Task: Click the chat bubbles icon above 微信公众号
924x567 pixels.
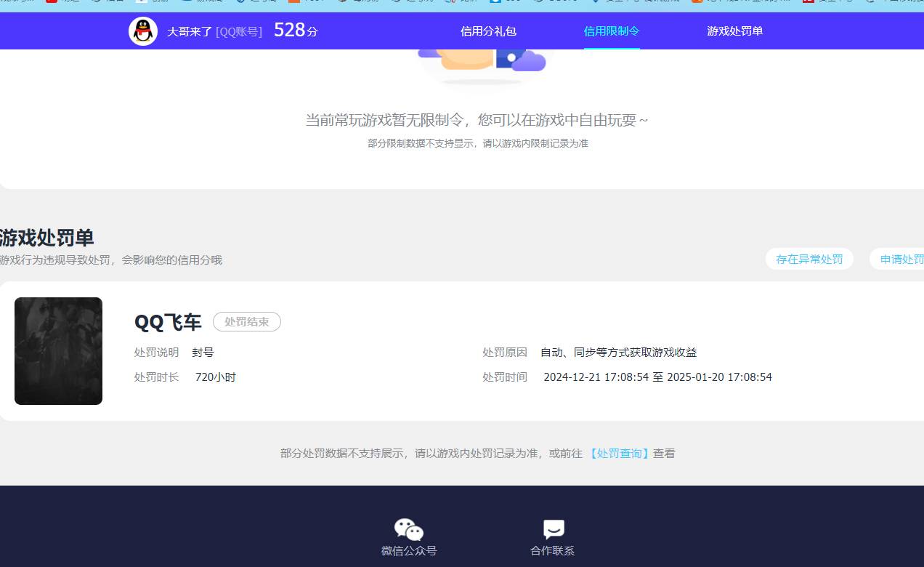Action: pos(408,528)
